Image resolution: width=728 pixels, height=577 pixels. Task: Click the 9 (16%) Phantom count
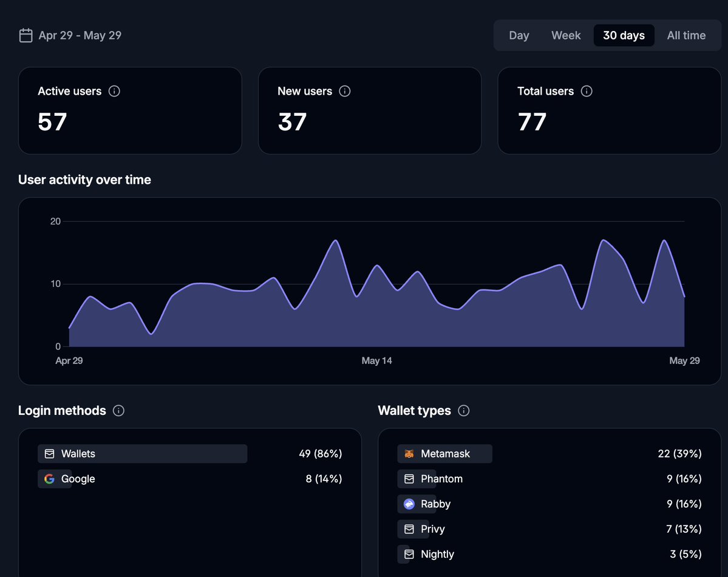click(684, 479)
